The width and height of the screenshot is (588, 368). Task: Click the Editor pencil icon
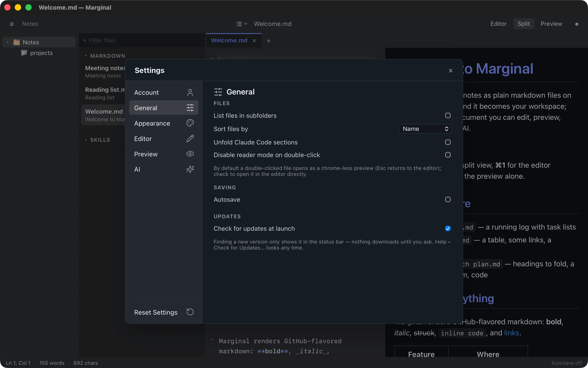[x=190, y=138]
